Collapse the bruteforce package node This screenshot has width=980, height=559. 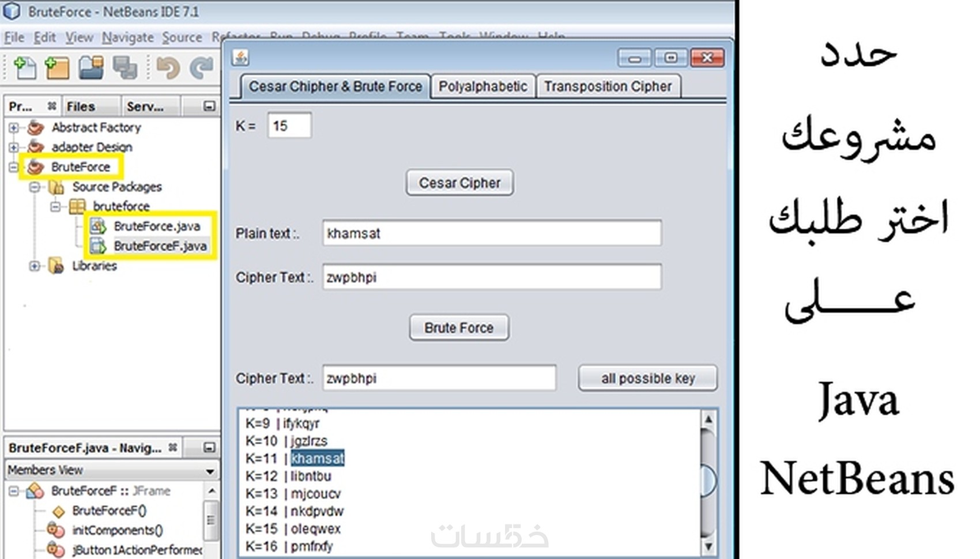click(x=55, y=206)
